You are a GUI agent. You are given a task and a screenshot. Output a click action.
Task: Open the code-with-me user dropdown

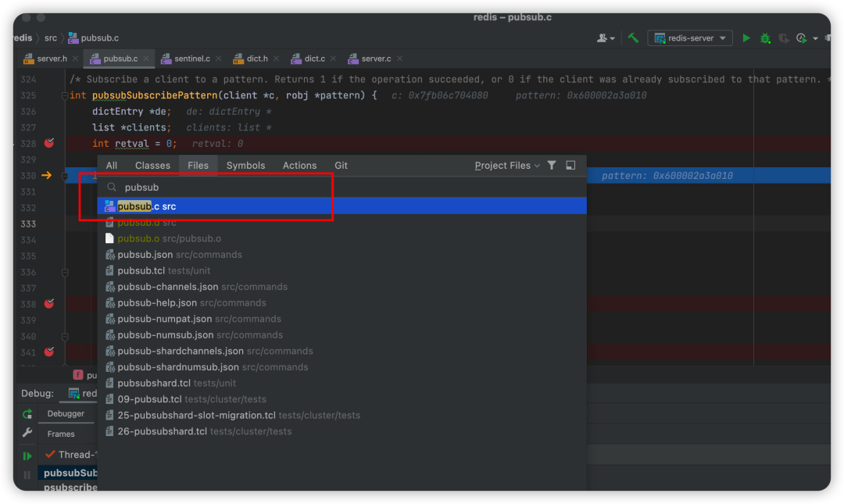coord(606,38)
